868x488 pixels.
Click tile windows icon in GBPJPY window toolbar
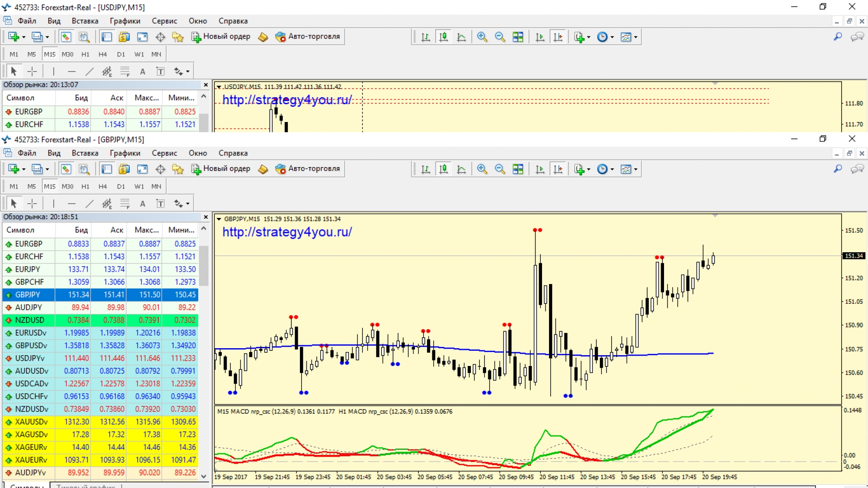click(518, 169)
